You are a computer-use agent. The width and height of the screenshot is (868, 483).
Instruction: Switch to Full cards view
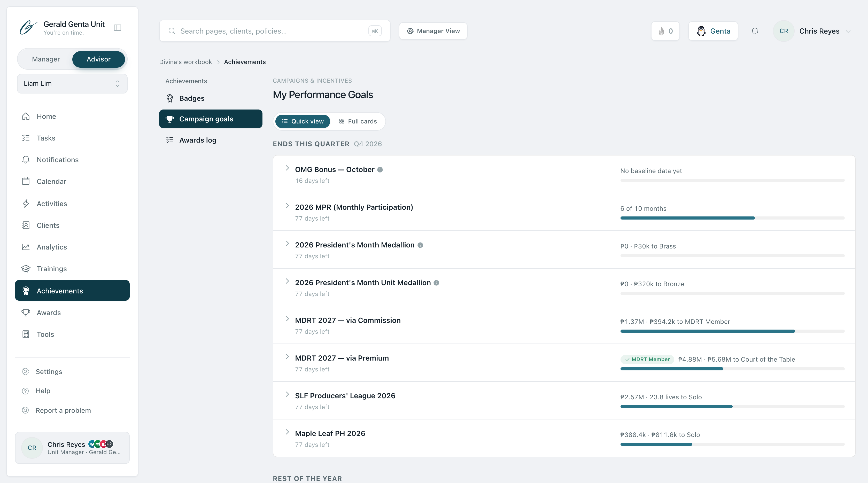pos(358,121)
